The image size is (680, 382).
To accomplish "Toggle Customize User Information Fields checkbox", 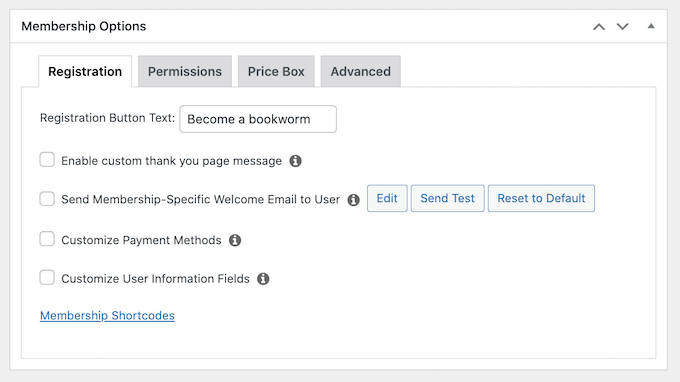I will 47,277.
